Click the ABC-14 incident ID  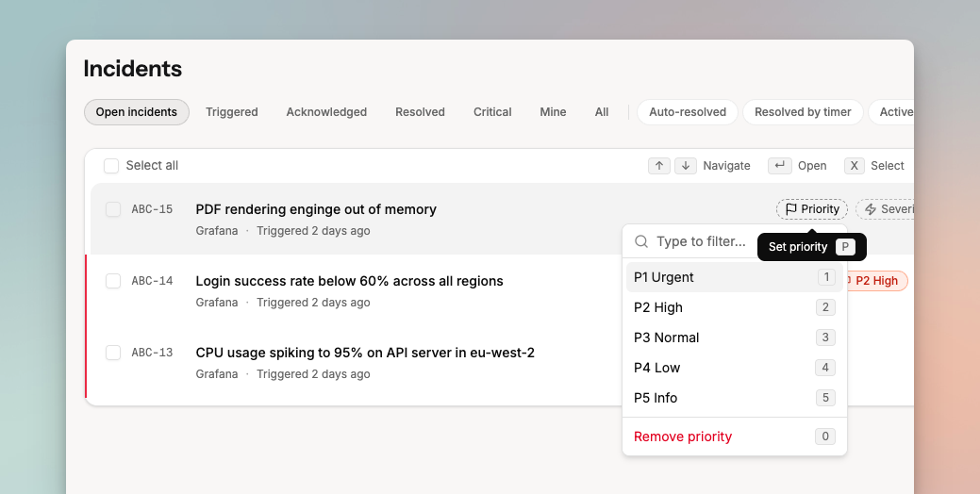(x=152, y=281)
